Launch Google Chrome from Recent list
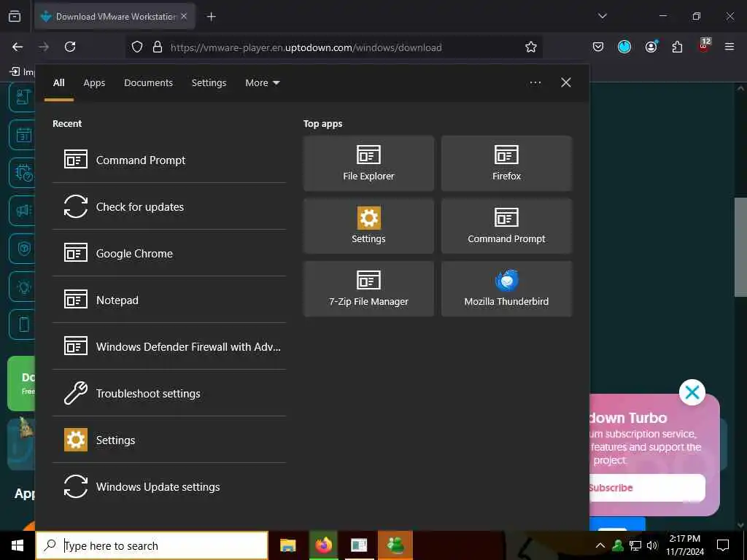This screenshot has width=747, height=560. 169,253
